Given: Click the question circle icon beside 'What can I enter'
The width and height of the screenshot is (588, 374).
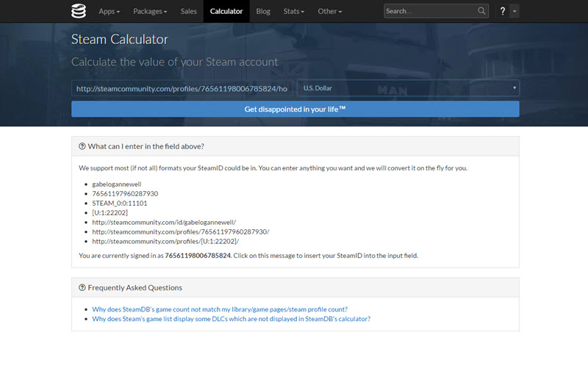Looking at the screenshot, I should pos(82,146).
